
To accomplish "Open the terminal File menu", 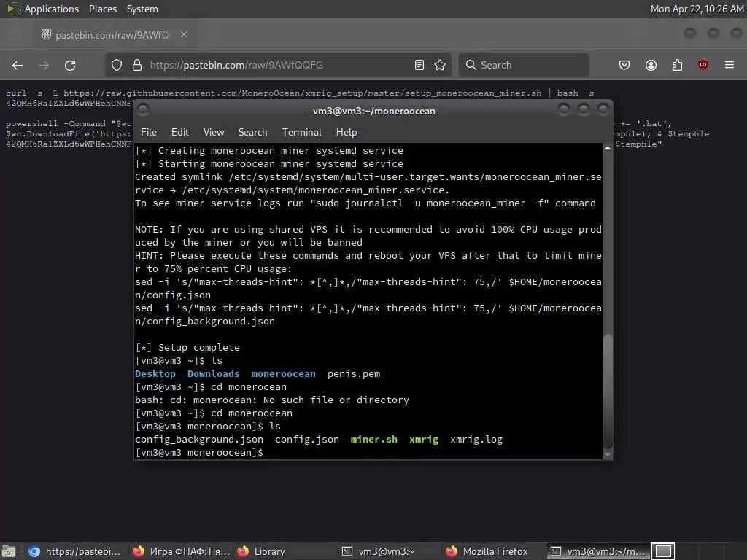I will [x=149, y=133].
